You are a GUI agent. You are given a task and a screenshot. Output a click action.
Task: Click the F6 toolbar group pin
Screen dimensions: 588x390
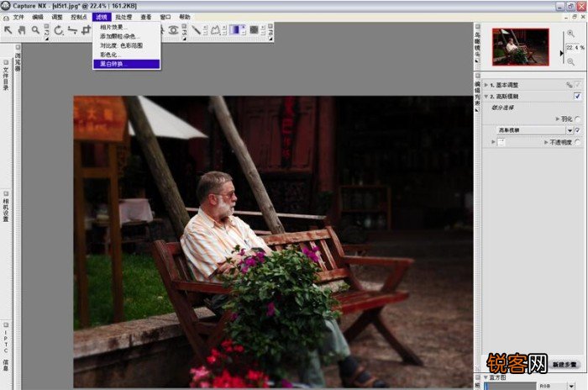click(270, 27)
